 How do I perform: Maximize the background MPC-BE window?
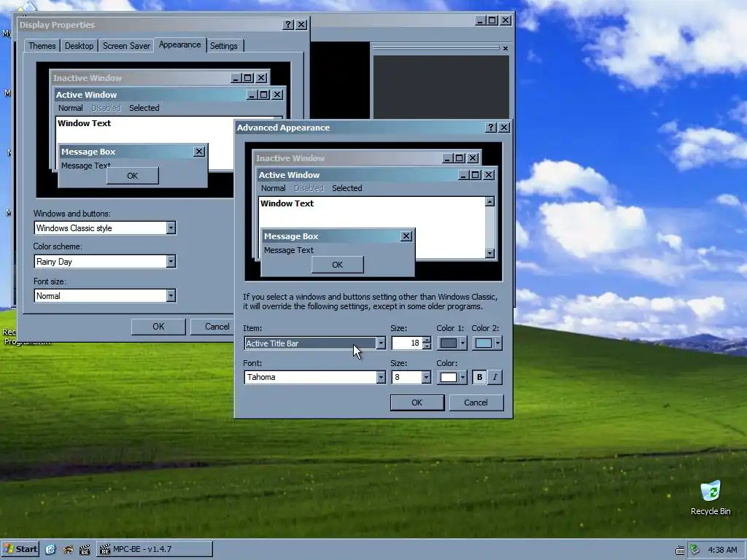(492, 20)
